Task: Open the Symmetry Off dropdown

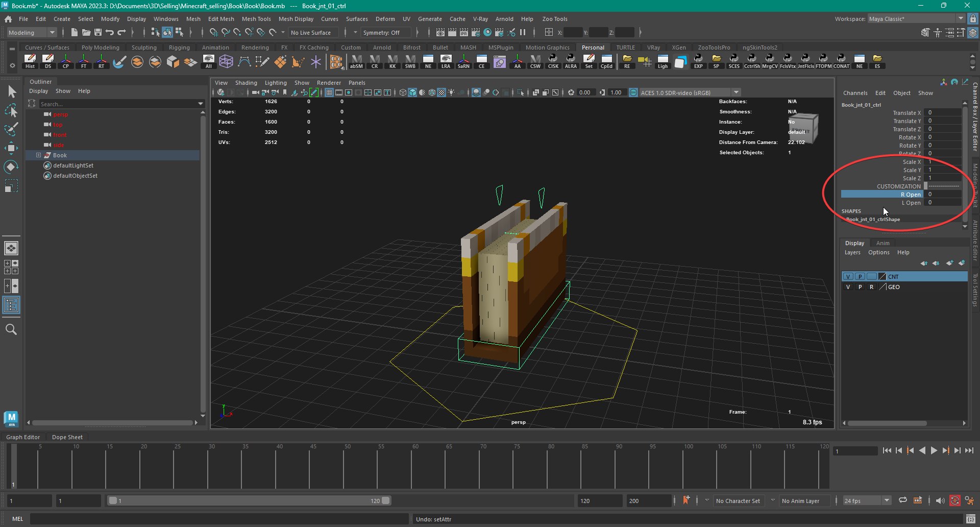Action: point(386,32)
